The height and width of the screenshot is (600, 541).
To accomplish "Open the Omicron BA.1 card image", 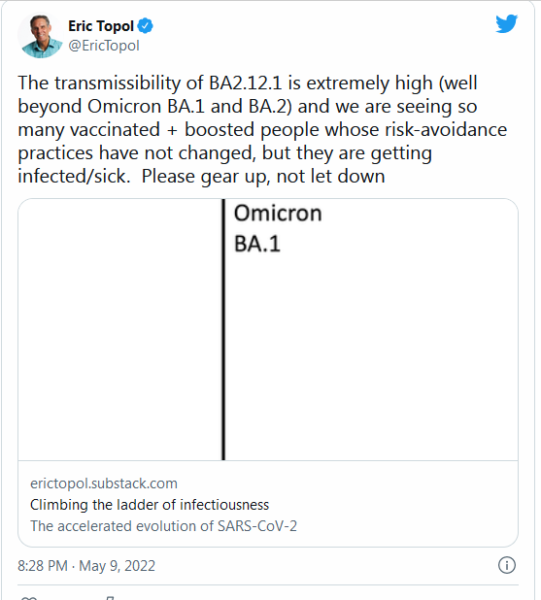I will point(268,329).
